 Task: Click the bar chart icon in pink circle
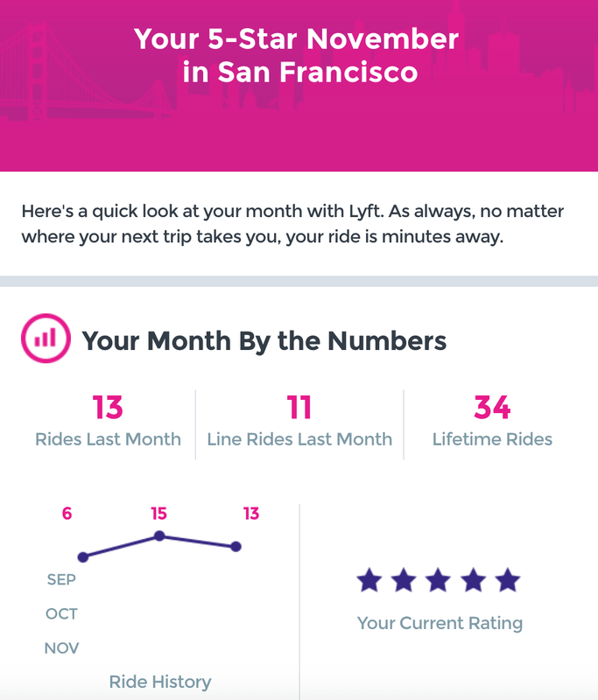coord(46,339)
